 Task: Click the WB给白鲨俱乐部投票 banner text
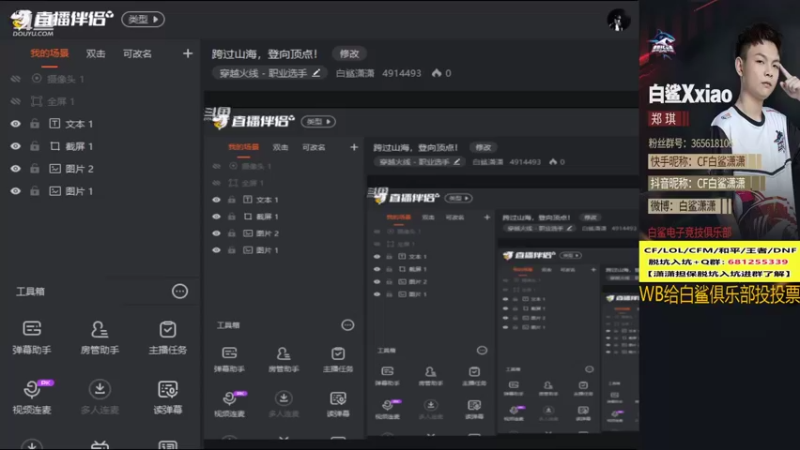719,294
